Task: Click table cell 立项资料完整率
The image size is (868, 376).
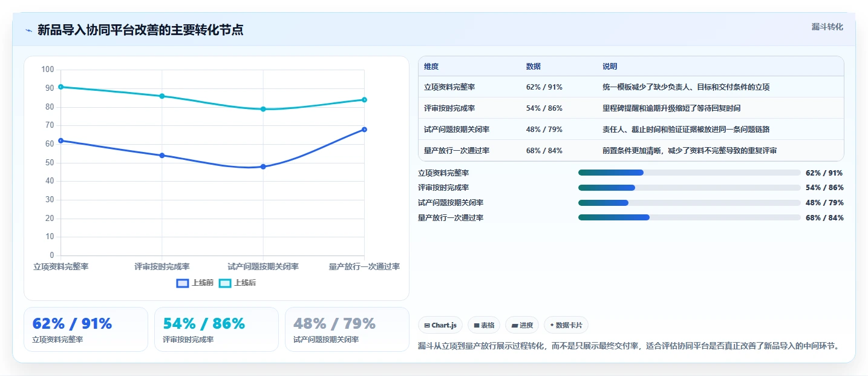Action: (x=449, y=87)
